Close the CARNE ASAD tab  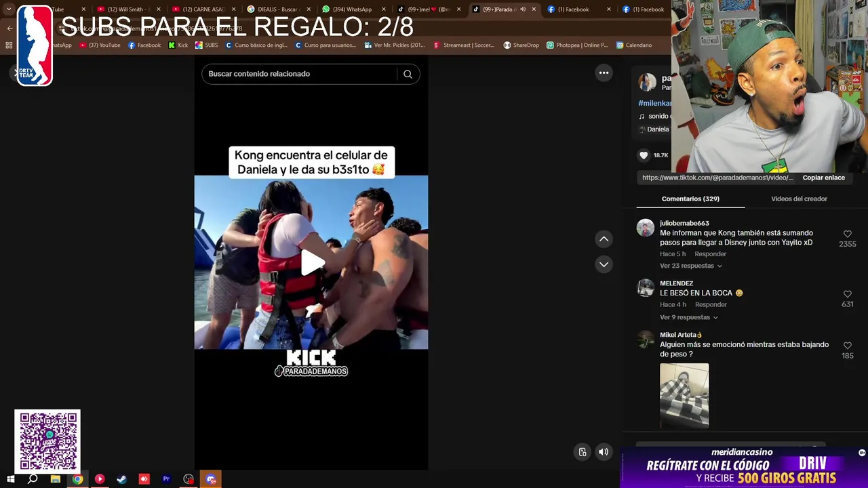(x=234, y=9)
